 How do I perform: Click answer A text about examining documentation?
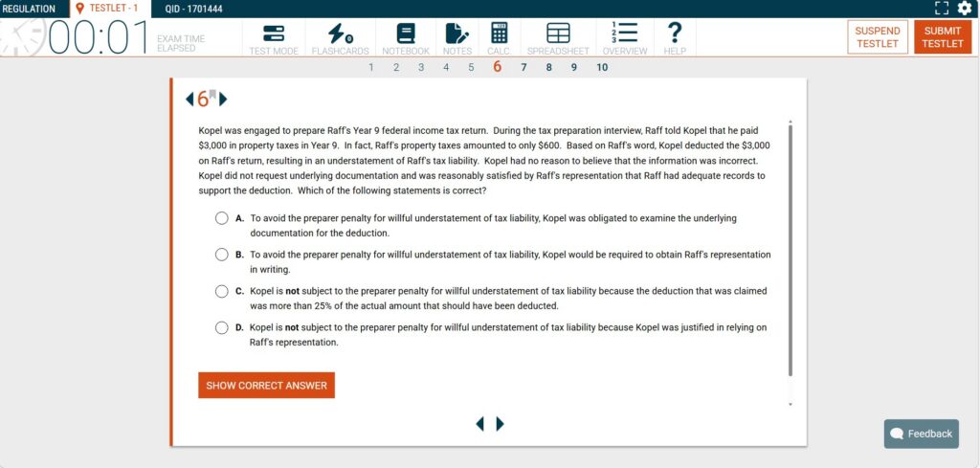coord(493,226)
